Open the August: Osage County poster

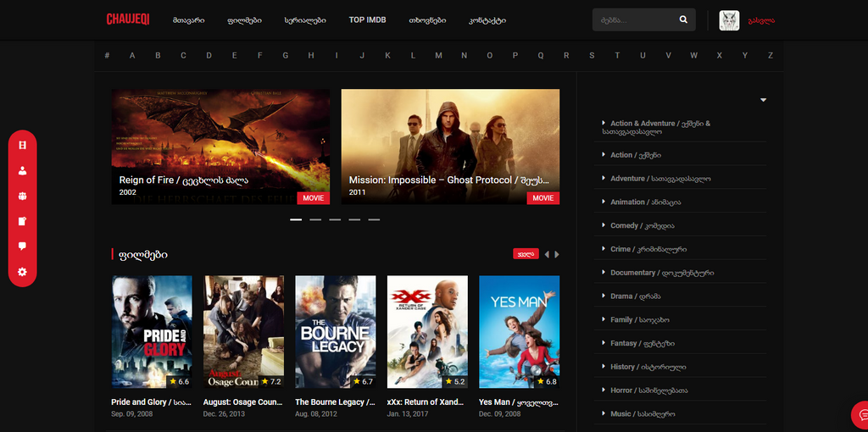tap(243, 332)
